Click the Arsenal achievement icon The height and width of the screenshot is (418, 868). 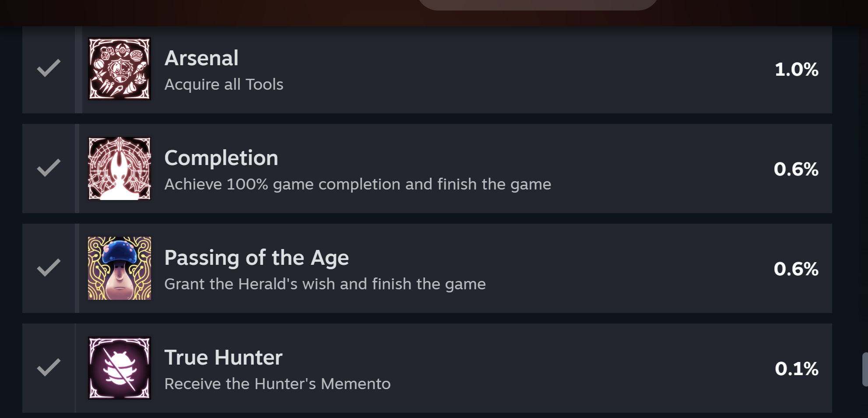point(119,69)
